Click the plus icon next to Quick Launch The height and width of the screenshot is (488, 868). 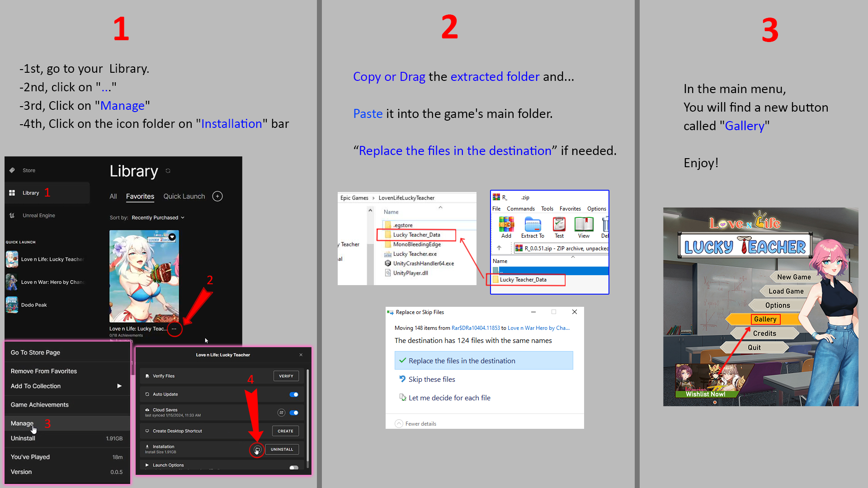(x=217, y=196)
